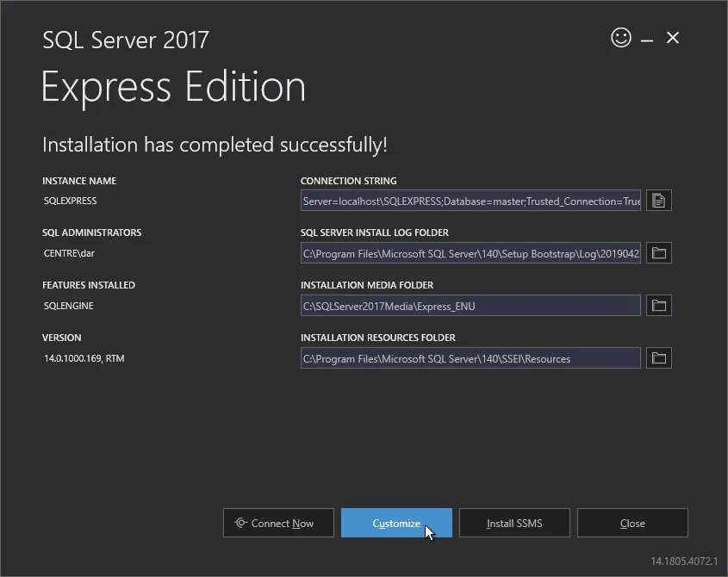Click the CENTRE\dar administrator value

[69, 253]
